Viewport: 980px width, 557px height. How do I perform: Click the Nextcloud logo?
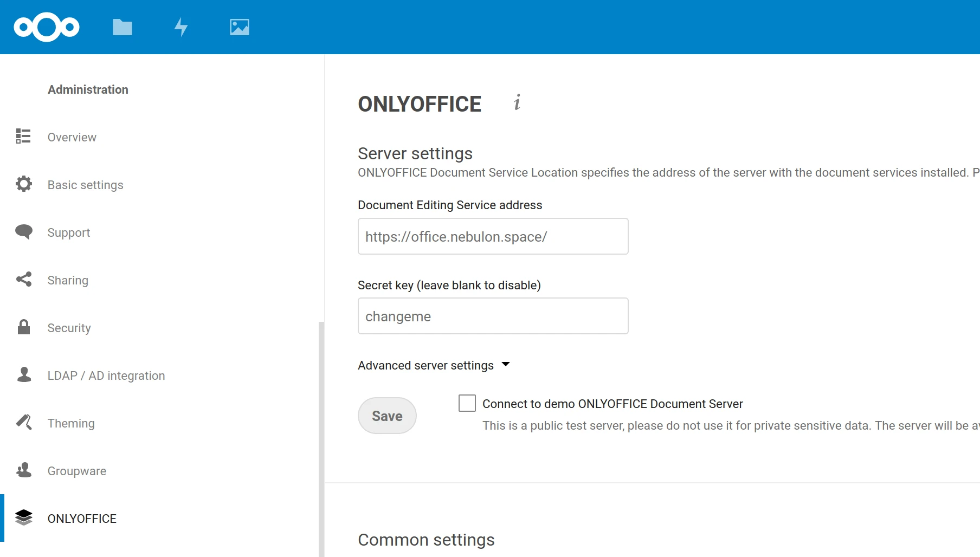tap(46, 27)
